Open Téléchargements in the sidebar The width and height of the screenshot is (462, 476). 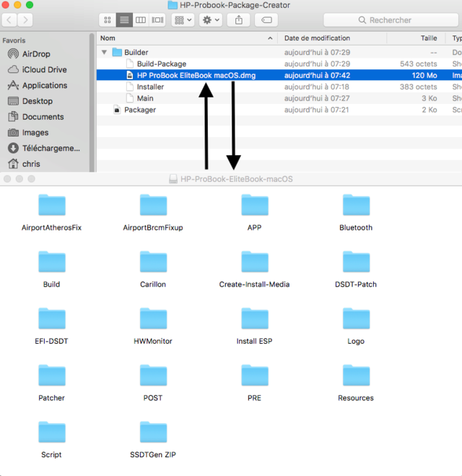(44, 148)
